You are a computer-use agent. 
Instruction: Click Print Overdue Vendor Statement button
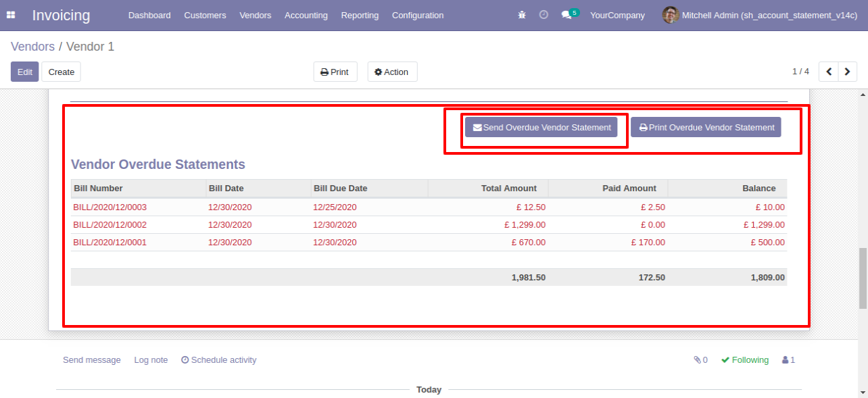(706, 127)
